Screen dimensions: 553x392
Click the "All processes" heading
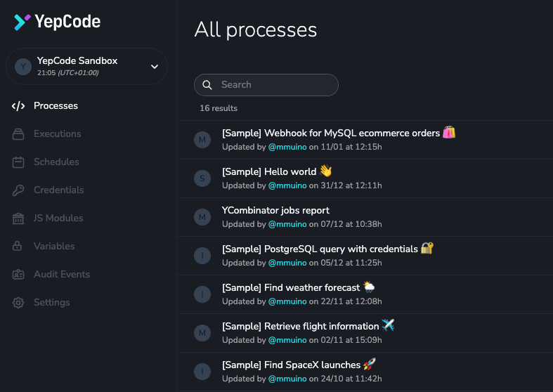(x=256, y=30)
